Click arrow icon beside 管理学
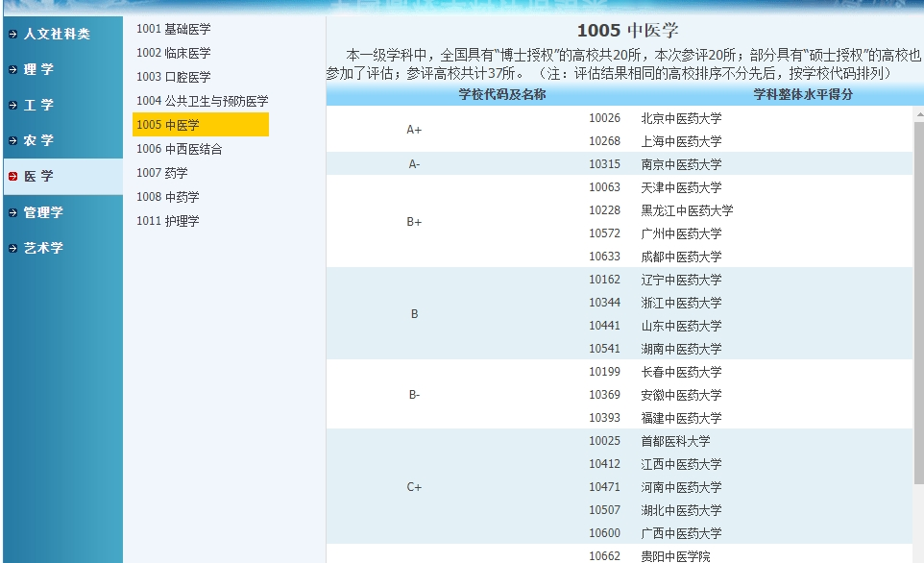The width and height of the screenshot is (924, 563). point(12,213)
